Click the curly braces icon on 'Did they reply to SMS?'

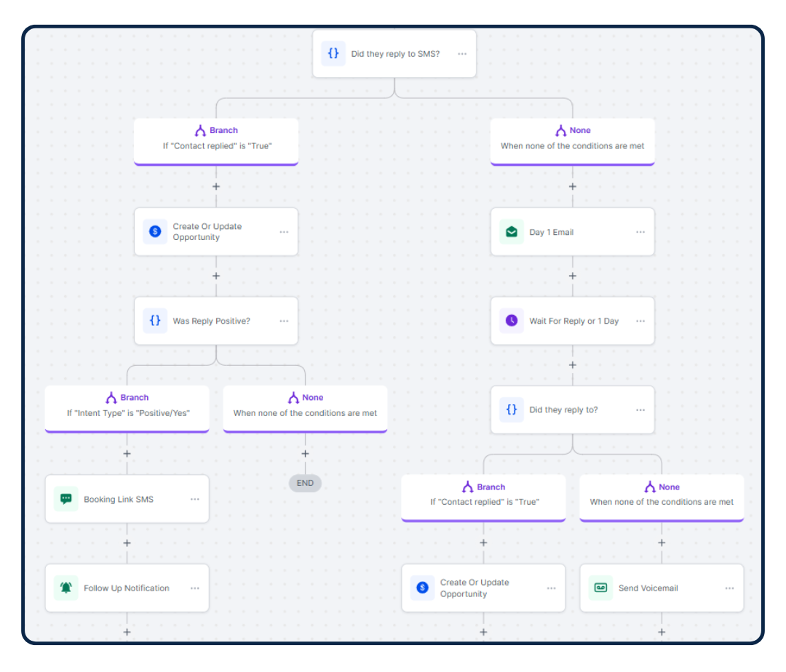pyautogui.click(x=333, y=54)
